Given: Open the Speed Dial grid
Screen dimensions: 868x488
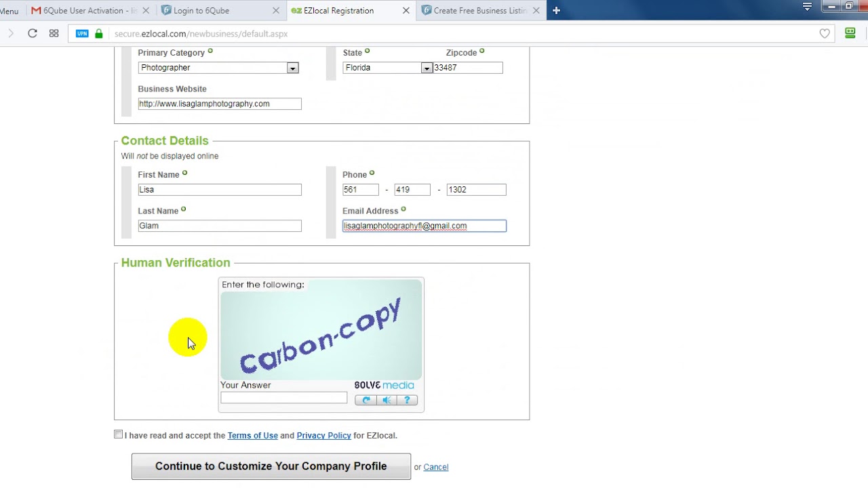Looking at the screenshot, I should point(54,33).
